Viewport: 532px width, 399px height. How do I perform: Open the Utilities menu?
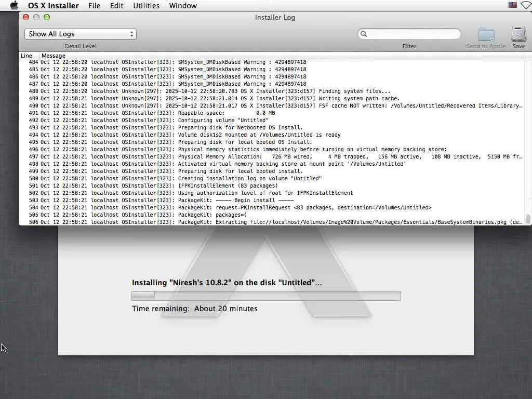pos(146,5)
